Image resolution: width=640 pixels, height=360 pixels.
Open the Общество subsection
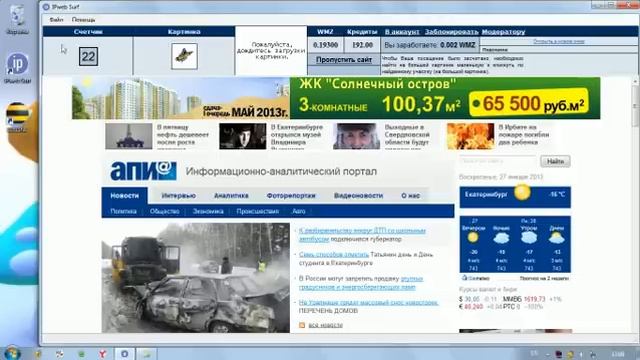(x=164, y=211)
